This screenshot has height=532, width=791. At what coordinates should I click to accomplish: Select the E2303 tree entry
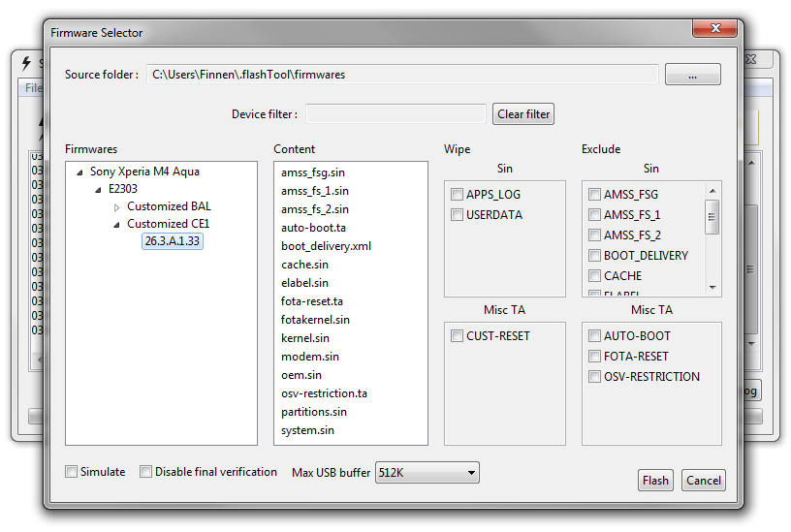(x=122, y=189)
